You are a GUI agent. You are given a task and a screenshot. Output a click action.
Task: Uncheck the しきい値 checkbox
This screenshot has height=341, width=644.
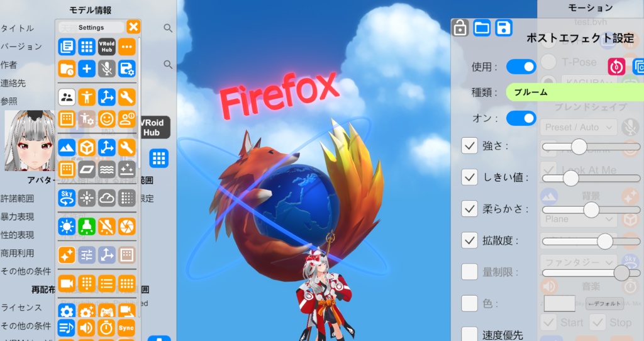click(469, 177)
